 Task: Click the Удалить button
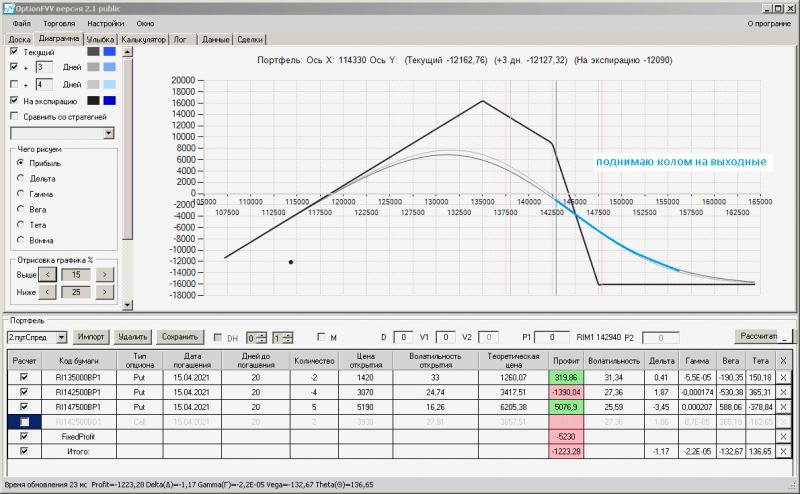pos(133,337)
